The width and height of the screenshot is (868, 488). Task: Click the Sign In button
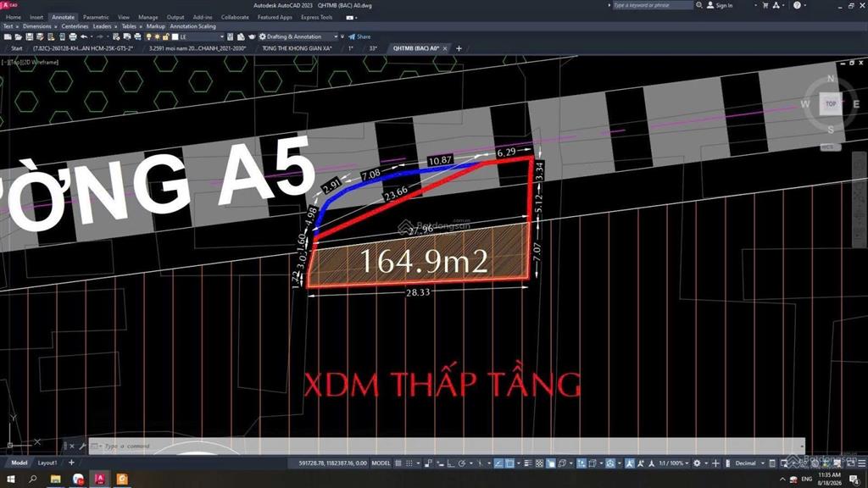(720, 6)
